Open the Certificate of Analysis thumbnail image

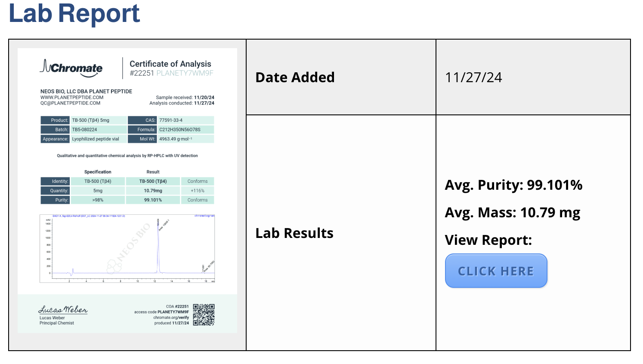point(127,191)
